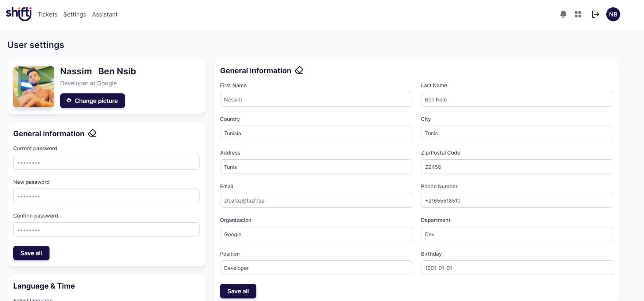Click the City field showing Tunis
Screen dimensions: 644x301
point(517,133)
